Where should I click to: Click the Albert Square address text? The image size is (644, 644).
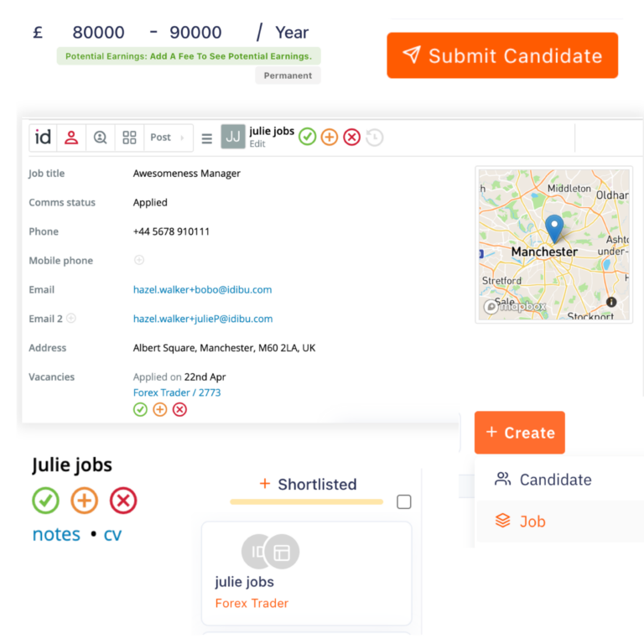point(224,348)
